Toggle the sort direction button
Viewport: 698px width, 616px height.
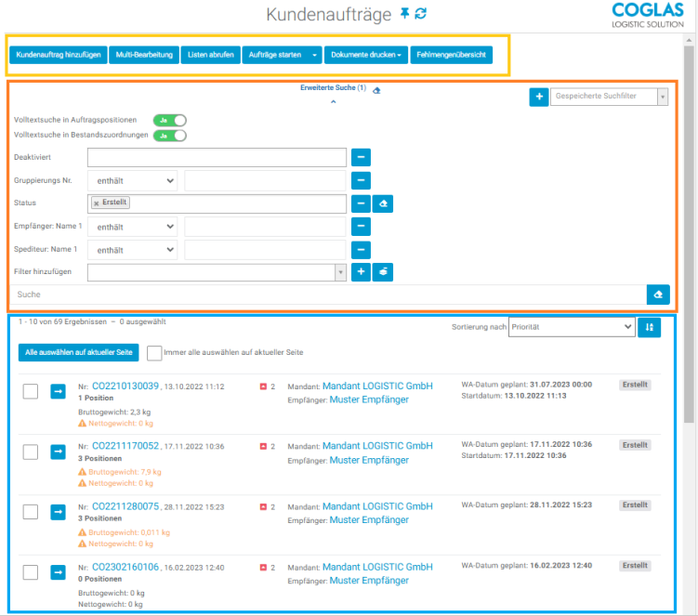point(650,327)
